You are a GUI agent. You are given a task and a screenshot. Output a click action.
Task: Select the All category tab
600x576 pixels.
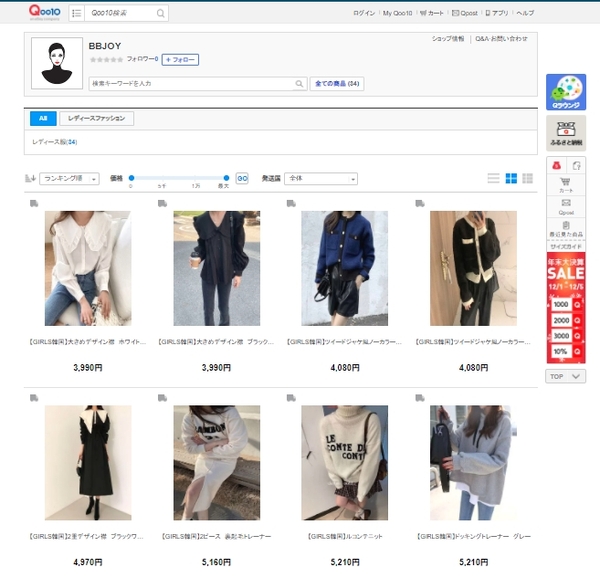point(42,118)
